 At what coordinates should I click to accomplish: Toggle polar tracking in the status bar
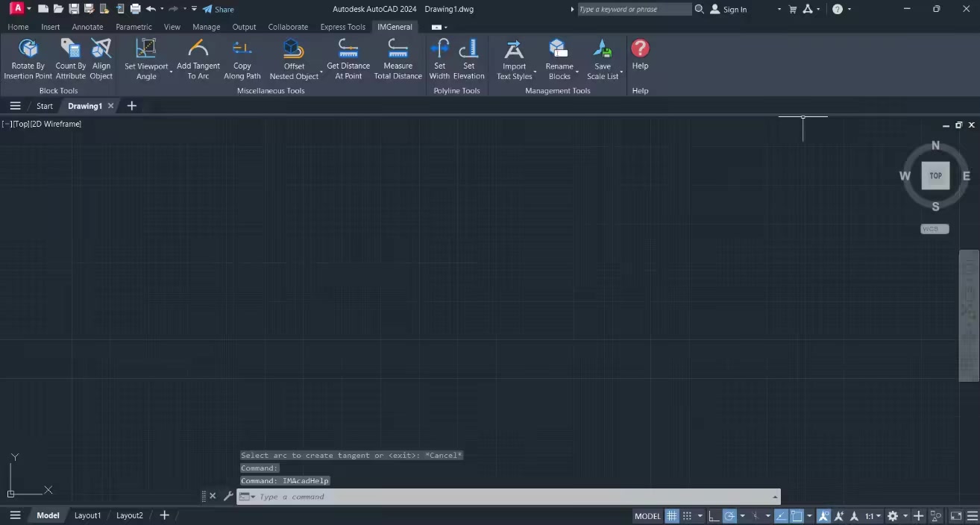pyautogui.click(x=729, y=516)
